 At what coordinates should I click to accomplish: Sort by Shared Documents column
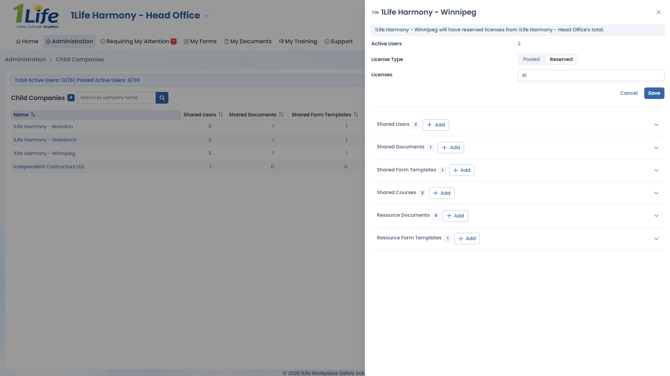click(256, 115)
